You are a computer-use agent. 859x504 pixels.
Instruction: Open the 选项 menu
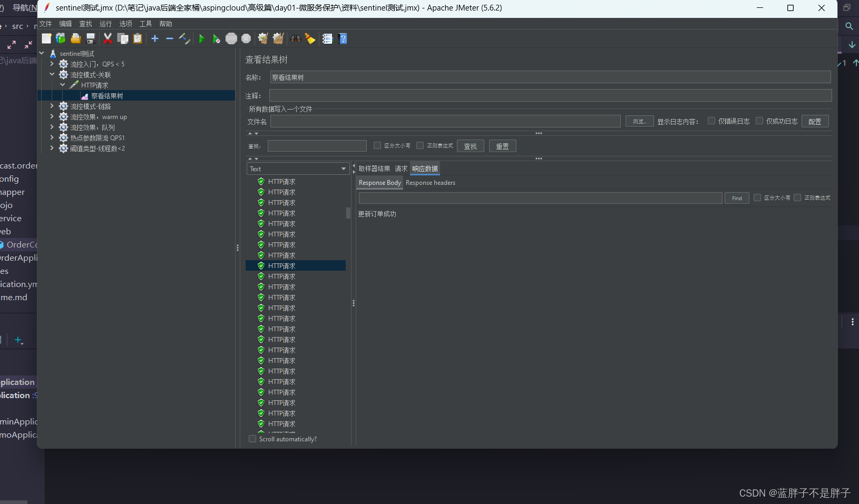(x=125, y=24)
